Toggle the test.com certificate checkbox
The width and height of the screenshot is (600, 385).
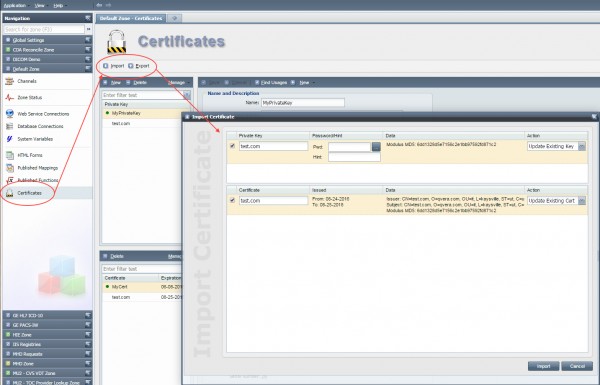click(x=232, y=200)
